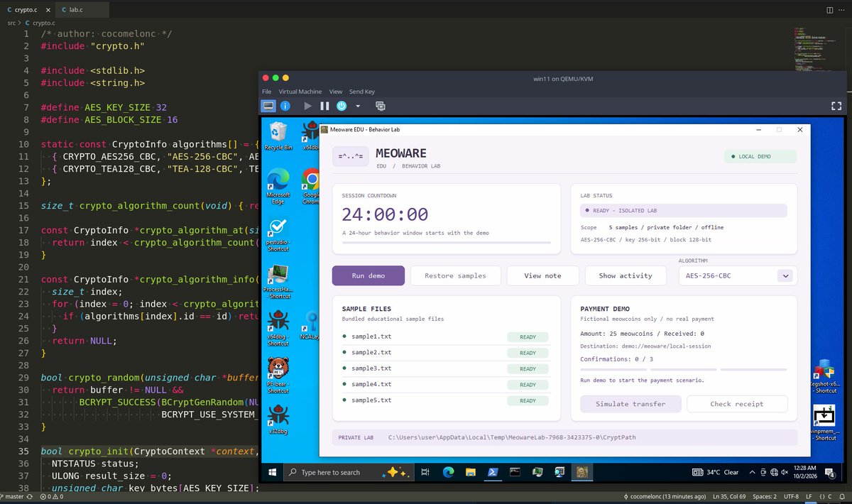Click Simulate transfer button
Viewport: 852px width, 504px height.
tap(630, 404)
